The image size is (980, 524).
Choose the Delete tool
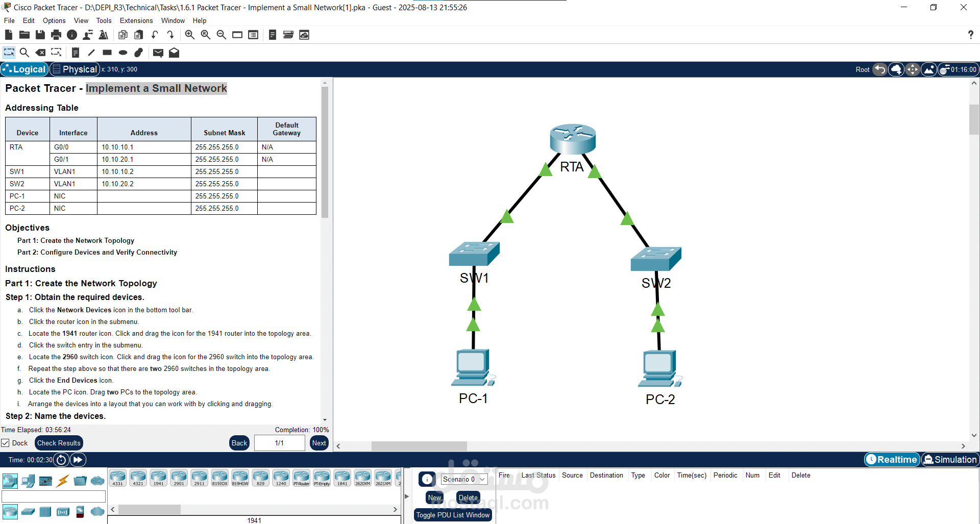[40, 53]
